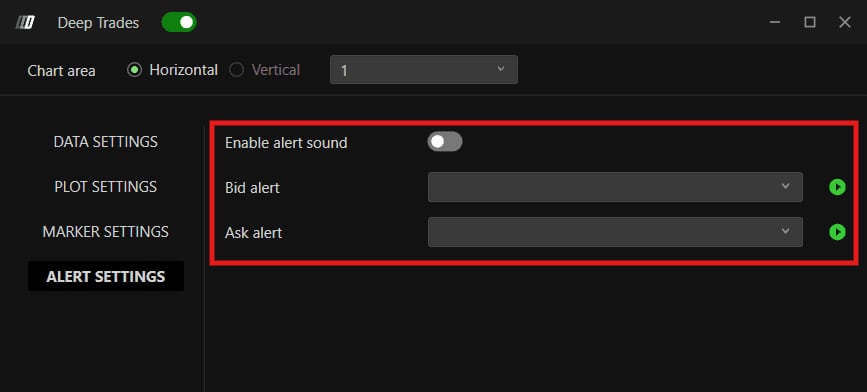Viewport: 867px width, 392px height.
Task: Click the Bid alert label
Action: [x=252, y=188]
